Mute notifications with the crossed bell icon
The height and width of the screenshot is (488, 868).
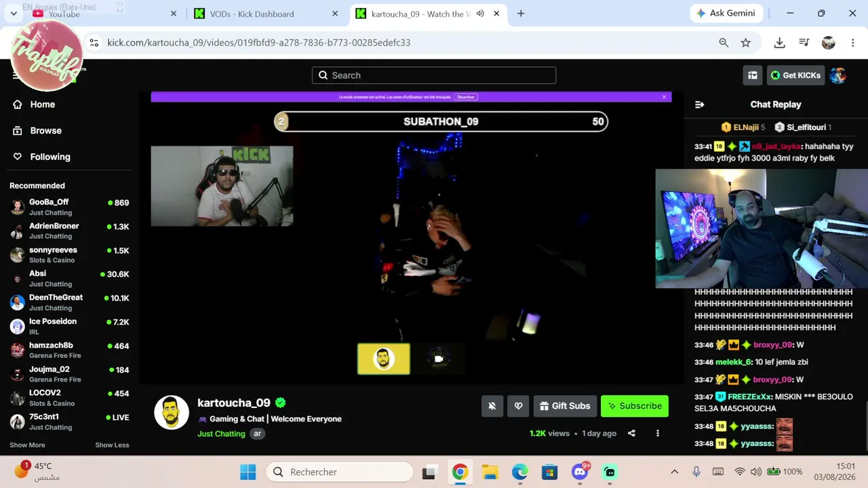click(492, 406)
